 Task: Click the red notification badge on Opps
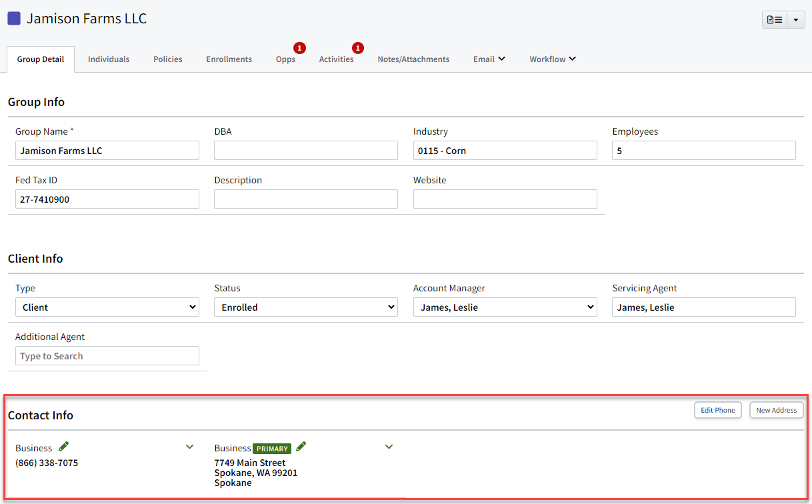pyautogui.click(x=299, y=47)
